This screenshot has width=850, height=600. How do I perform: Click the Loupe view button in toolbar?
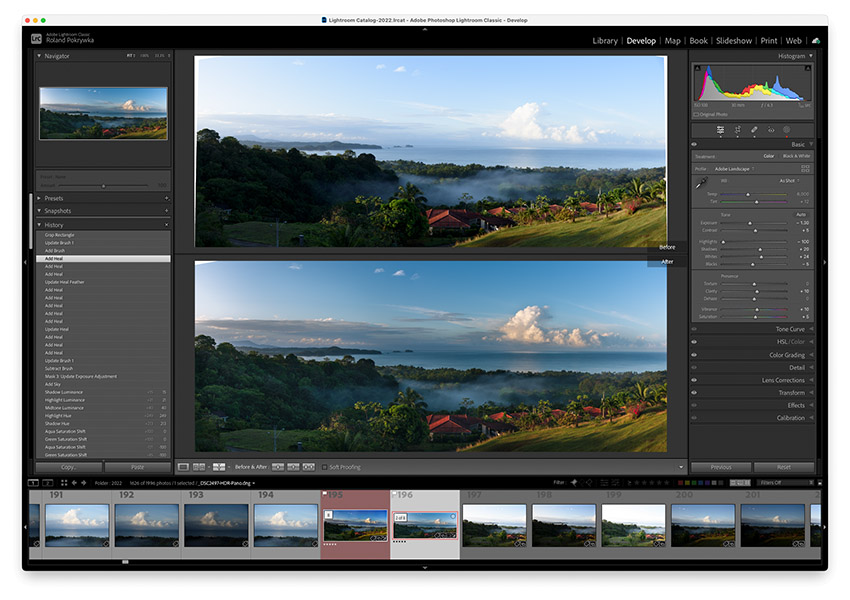click(183, 467)
